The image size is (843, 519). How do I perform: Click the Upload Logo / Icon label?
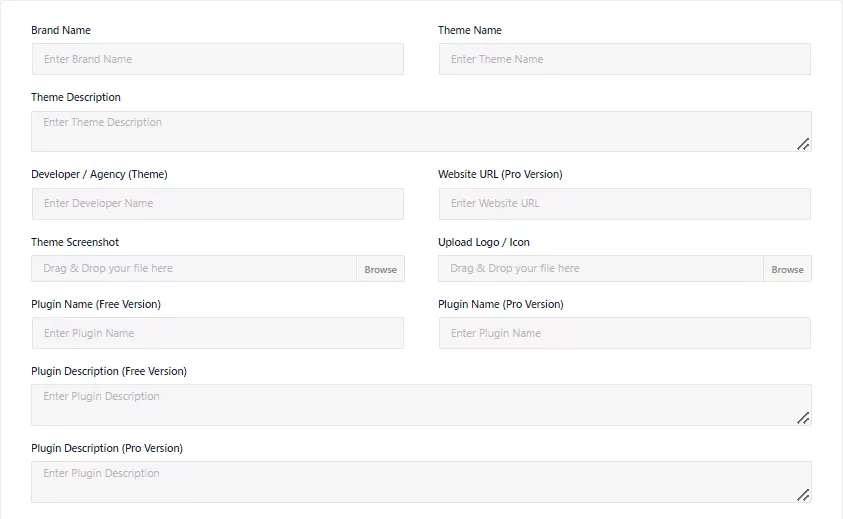coord(484,242)
